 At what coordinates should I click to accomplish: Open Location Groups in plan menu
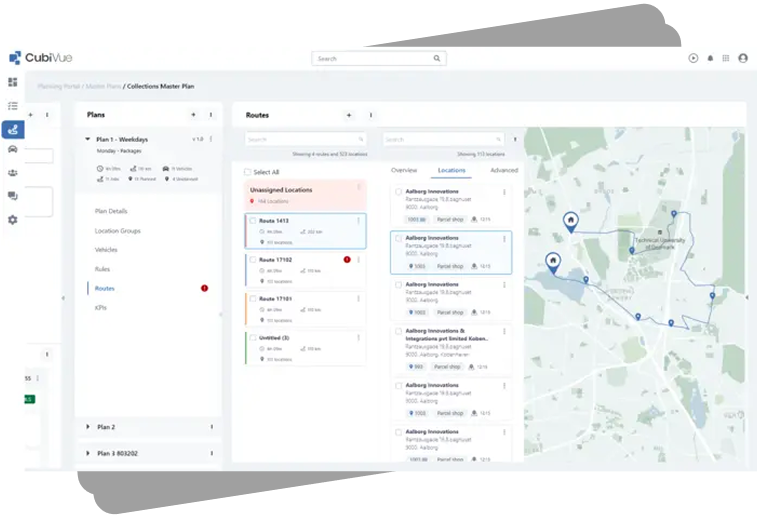(x=117, y=231)
